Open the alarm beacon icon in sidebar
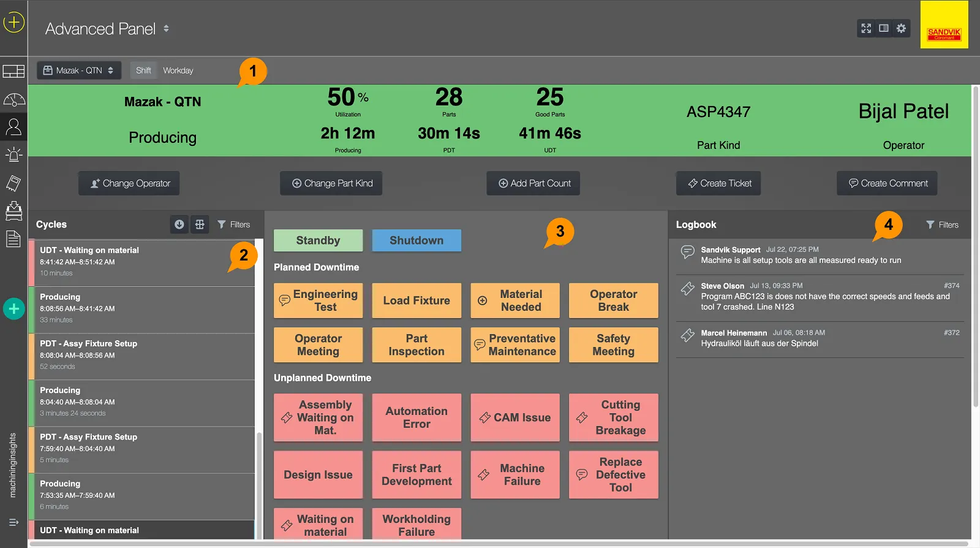The image size is (980, 548). click(13, 154)
